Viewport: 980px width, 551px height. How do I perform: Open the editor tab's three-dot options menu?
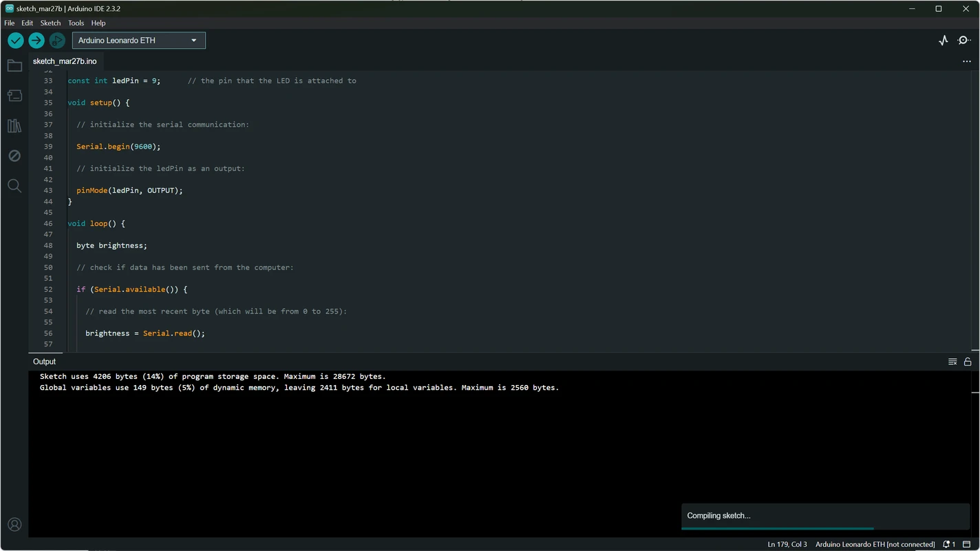pos(966,61)
